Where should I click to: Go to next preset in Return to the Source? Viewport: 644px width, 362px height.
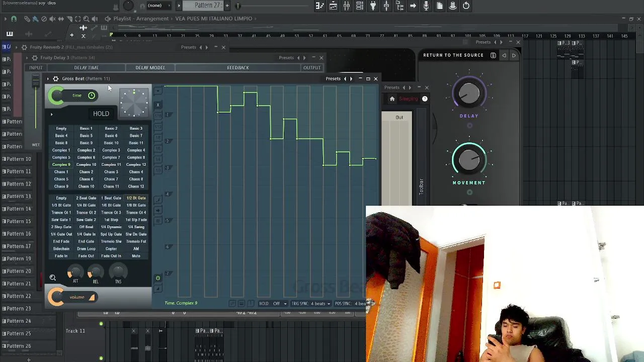(x=514, y=55)
